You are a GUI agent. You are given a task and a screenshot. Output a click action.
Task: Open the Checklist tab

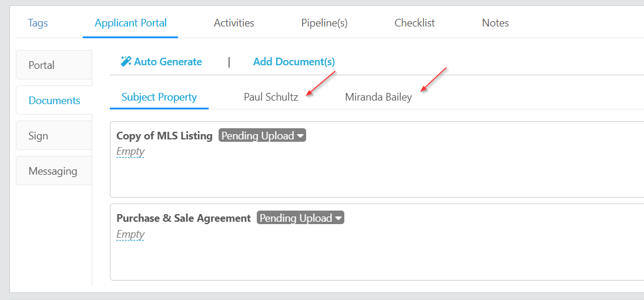[414, 22]
